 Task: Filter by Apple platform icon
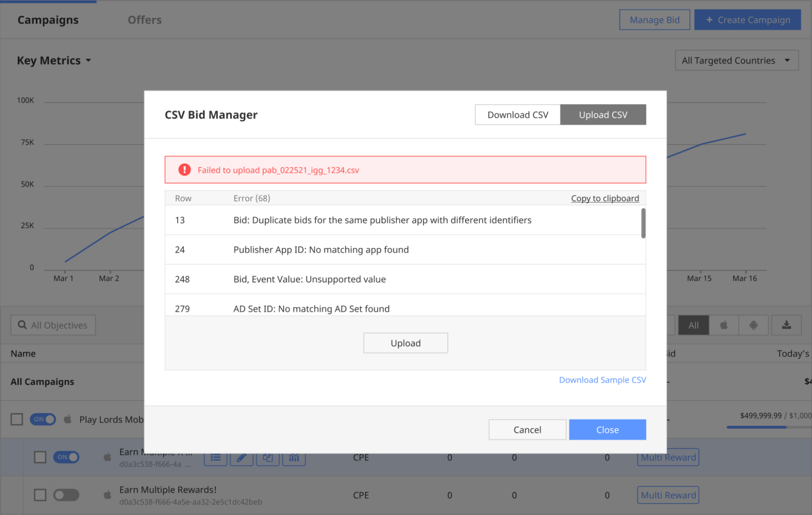[723, 325]
